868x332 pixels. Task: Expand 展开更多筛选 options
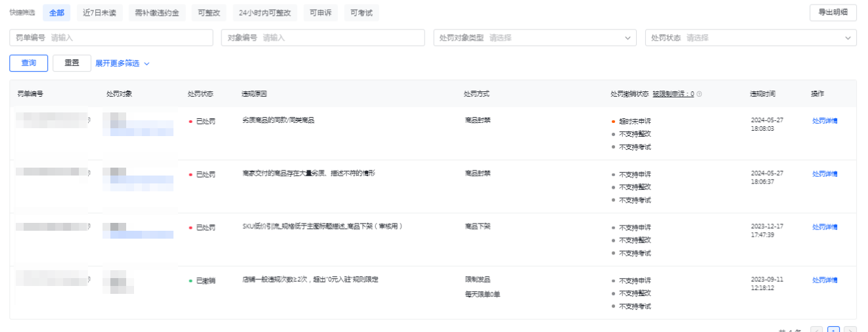tap(122, 64)
